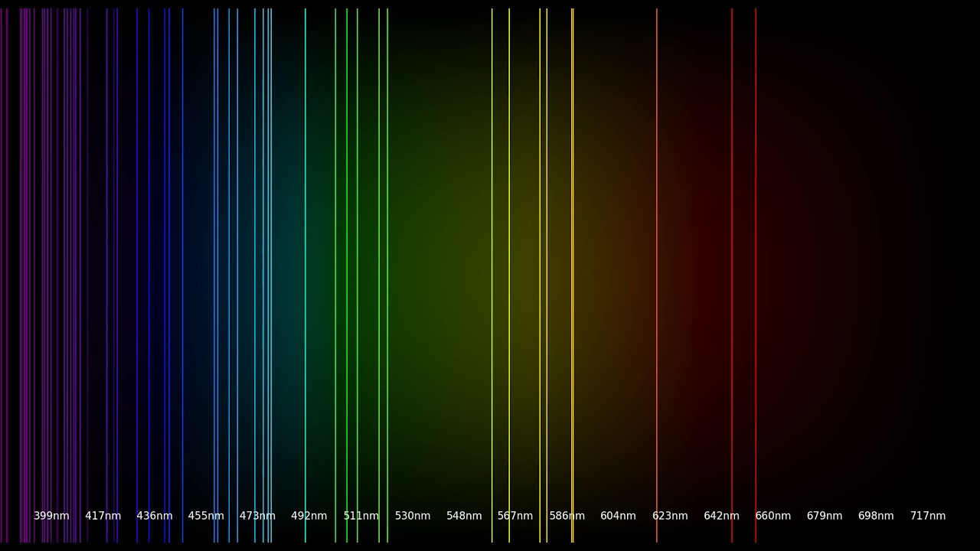Image resolution: width=980 pixels, height=551 pixels.
Task: Click the 492nm wavelength label
Action: point(309,516)
